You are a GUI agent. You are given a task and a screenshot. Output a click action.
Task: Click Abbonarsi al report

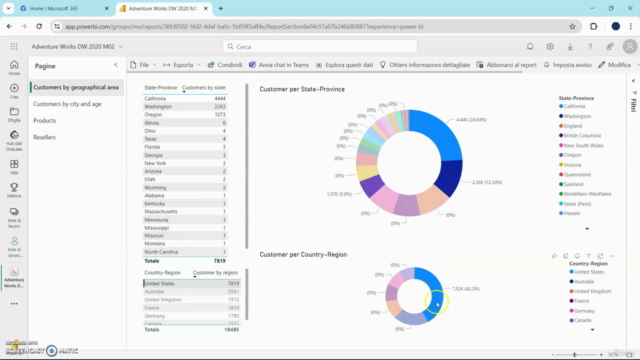pos(507,65)
